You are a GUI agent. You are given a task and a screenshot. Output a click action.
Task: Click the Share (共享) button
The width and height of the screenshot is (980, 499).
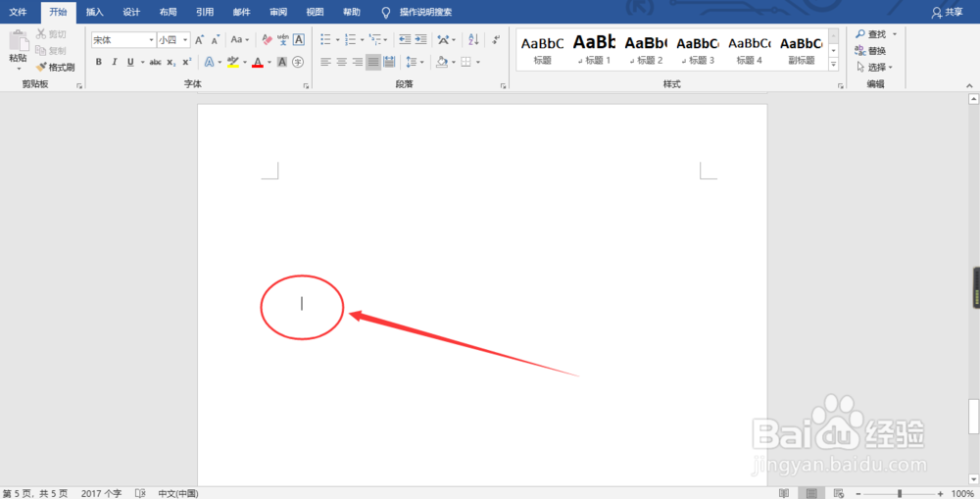click(947, 12)
